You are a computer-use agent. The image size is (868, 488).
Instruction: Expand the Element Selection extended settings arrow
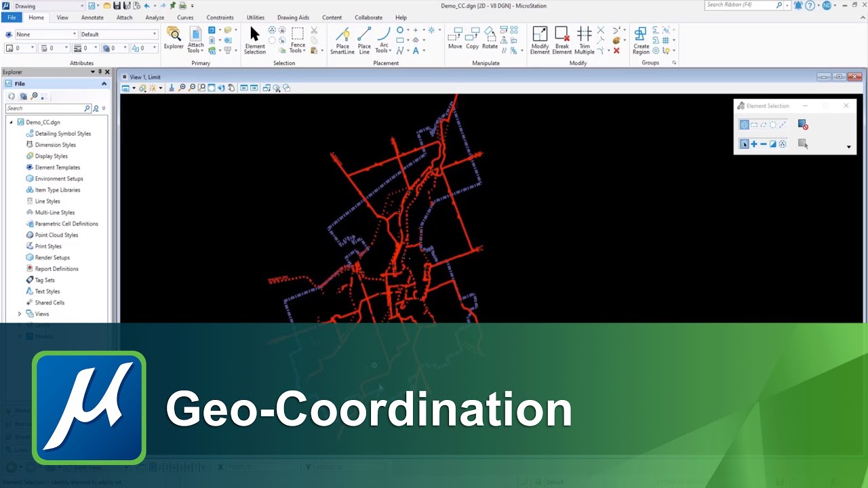(848, 147)
